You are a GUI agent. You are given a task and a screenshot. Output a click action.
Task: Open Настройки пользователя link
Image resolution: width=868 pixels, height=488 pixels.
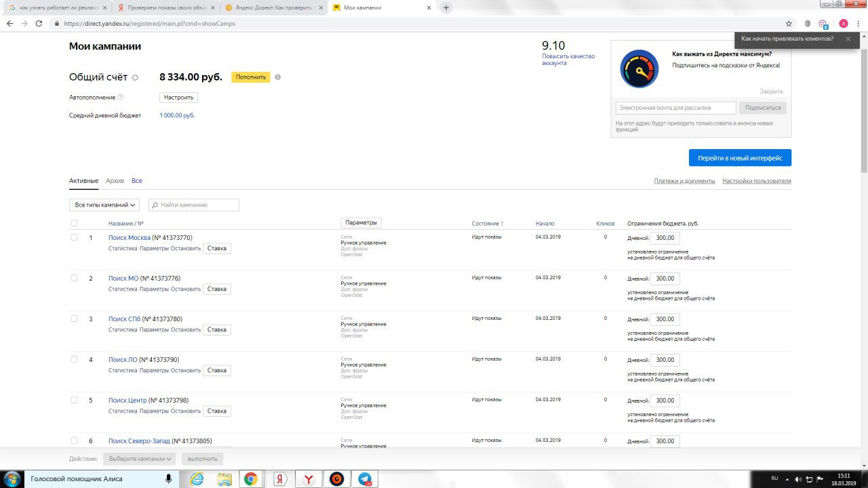756,181
